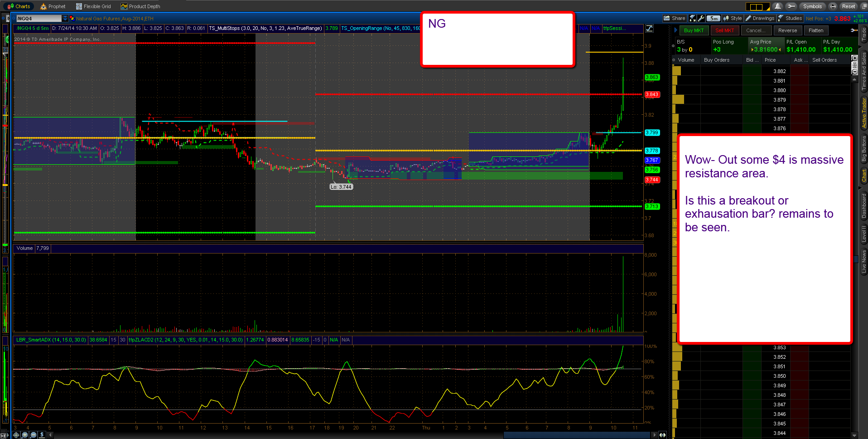Click the Symbols button
Screen dimensions: 868x439
point(812,6)
